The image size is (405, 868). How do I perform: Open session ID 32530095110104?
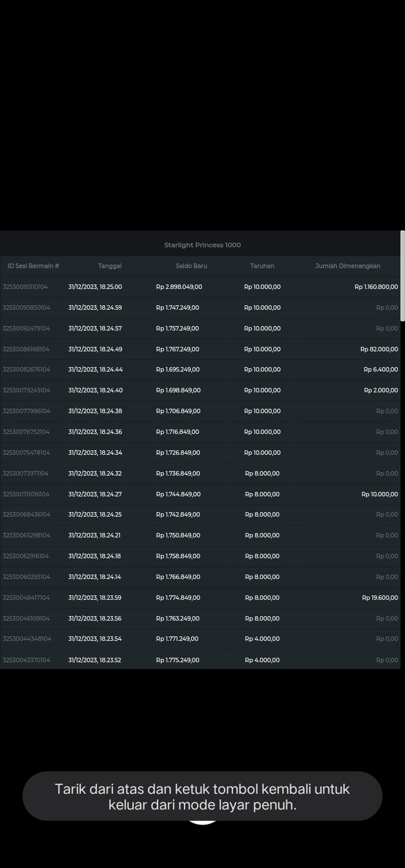click(25, 287)
